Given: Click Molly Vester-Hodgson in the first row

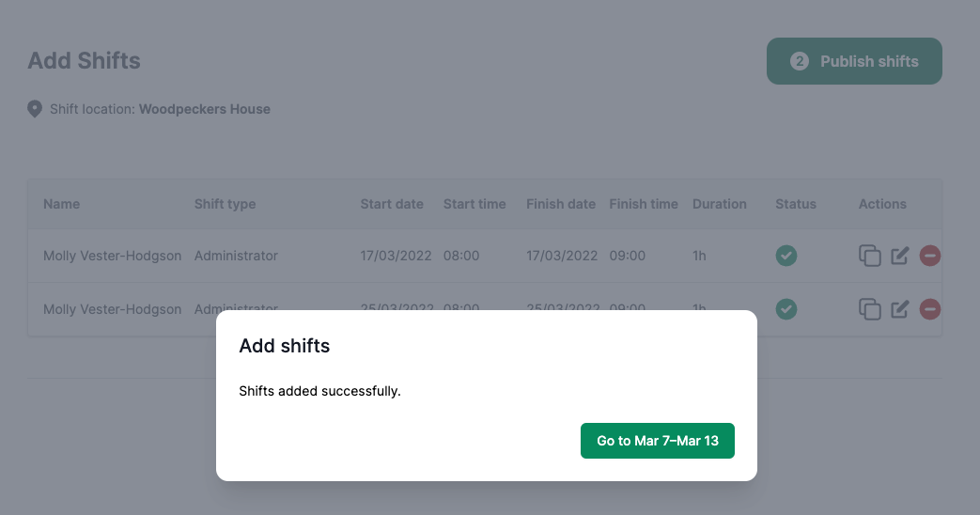Looking at the screenshot, I should coord(113,256).
